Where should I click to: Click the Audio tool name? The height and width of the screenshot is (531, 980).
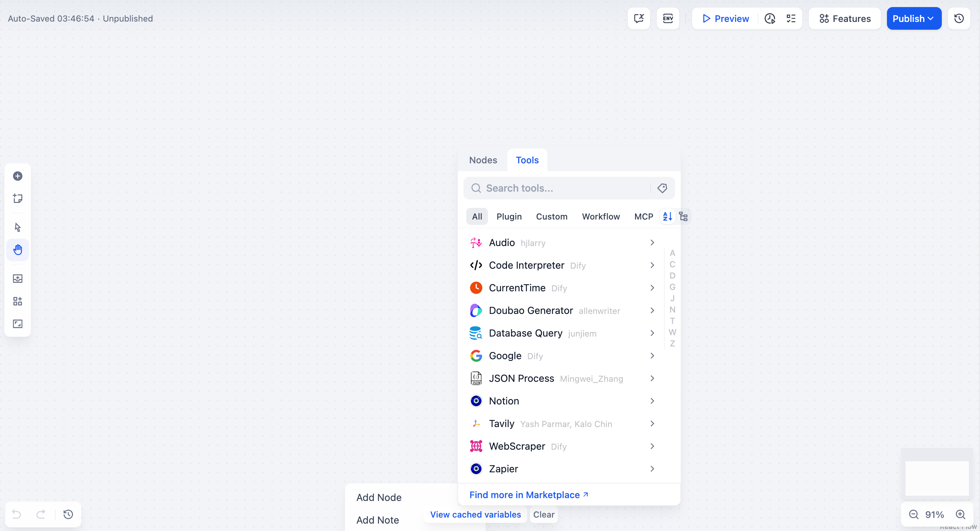501,243
